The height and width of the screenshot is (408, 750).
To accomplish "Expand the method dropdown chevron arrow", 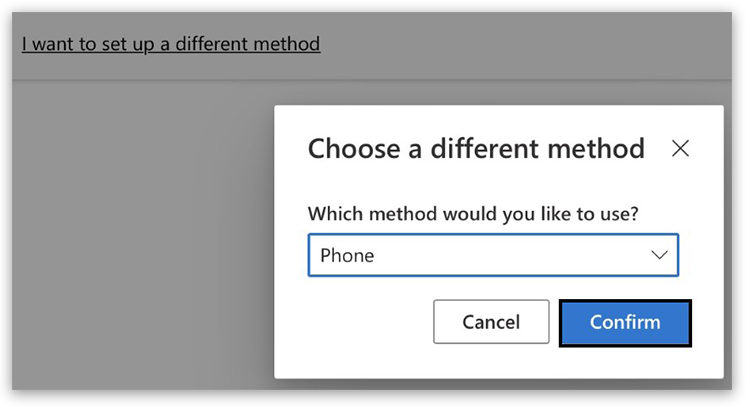I will (659, 255).
